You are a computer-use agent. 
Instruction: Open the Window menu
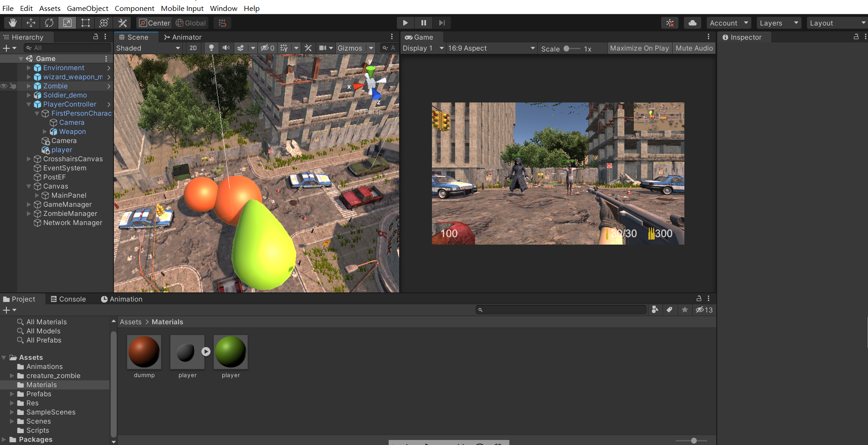(224, 8)
